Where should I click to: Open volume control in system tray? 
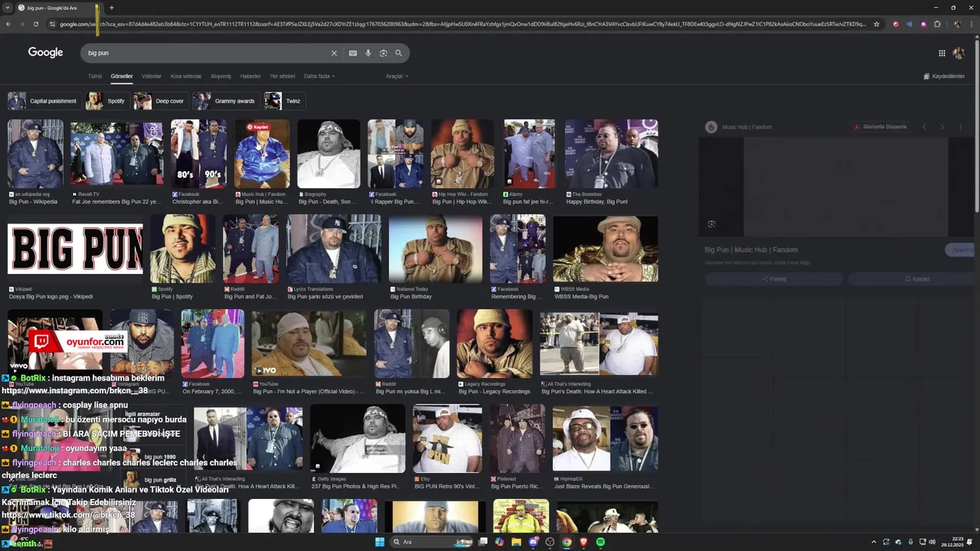pyautogui.click(x=932, y=542)
